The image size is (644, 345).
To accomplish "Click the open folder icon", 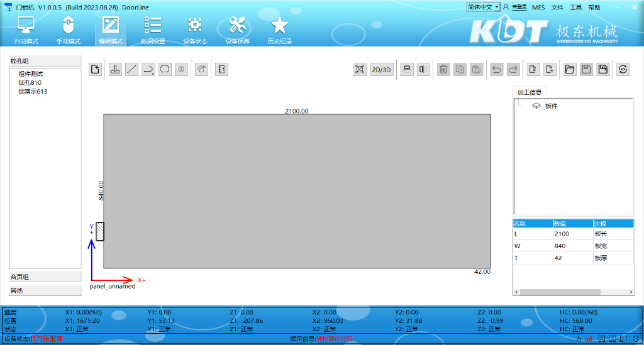I will [x=570, y=70].
